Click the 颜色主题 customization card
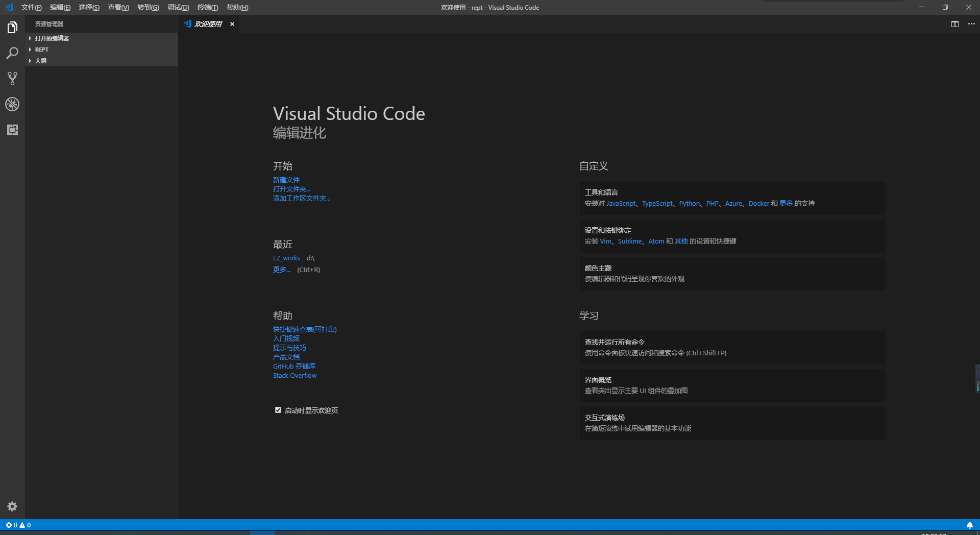 (x=732, y=274)
